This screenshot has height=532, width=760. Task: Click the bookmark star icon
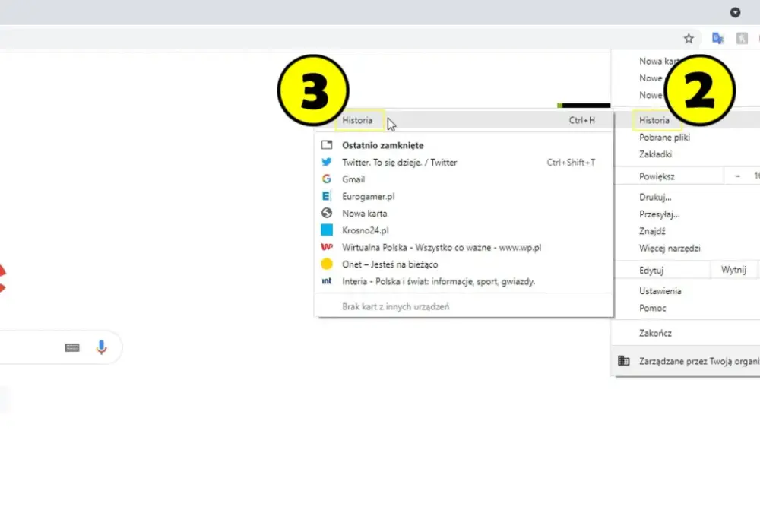[x=689, y=38]
